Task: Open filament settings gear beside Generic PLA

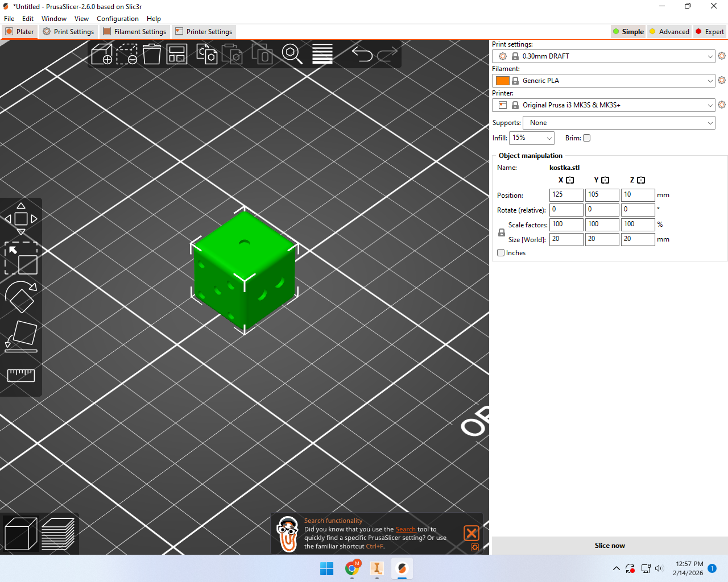Action: (x=722, y=80)
